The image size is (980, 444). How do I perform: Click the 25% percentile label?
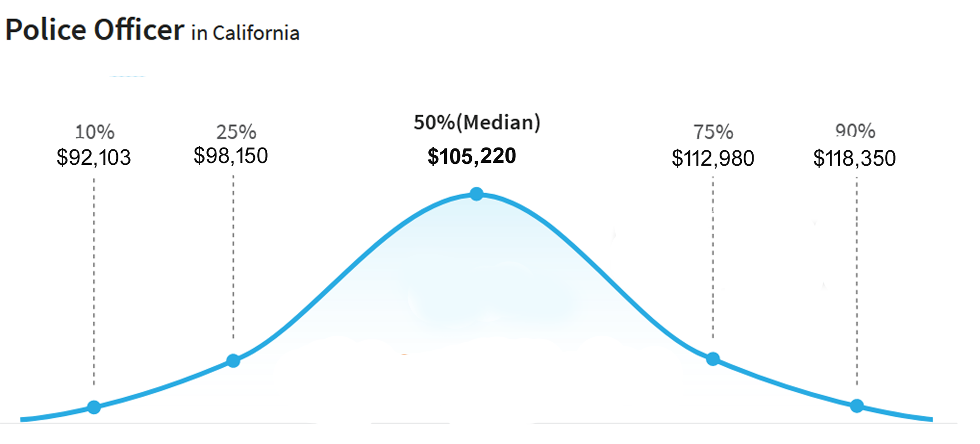236,132
